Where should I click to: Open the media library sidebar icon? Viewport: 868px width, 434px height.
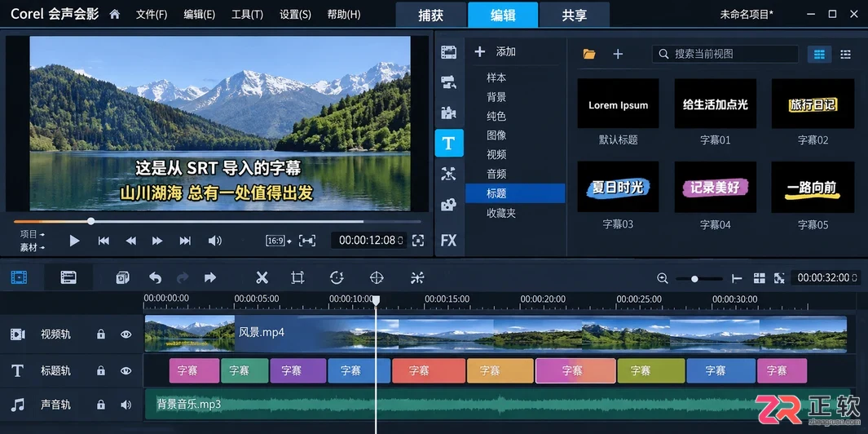pos(448,53)
